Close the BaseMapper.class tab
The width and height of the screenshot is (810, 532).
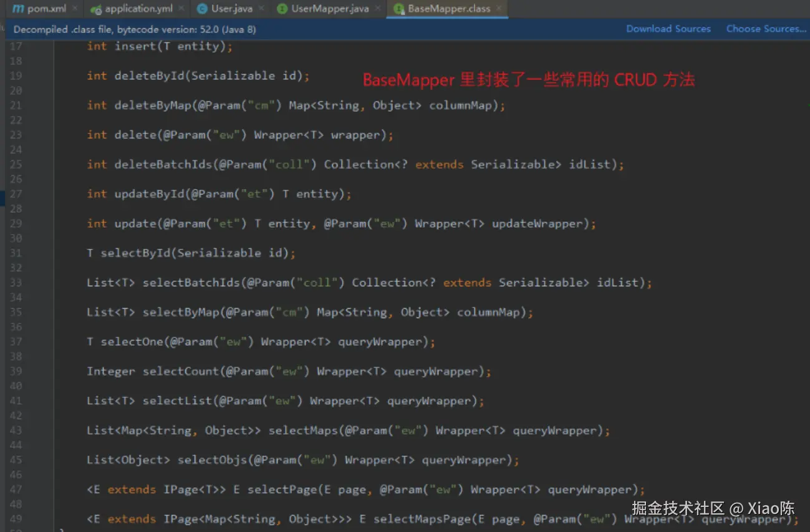[499, 9]
